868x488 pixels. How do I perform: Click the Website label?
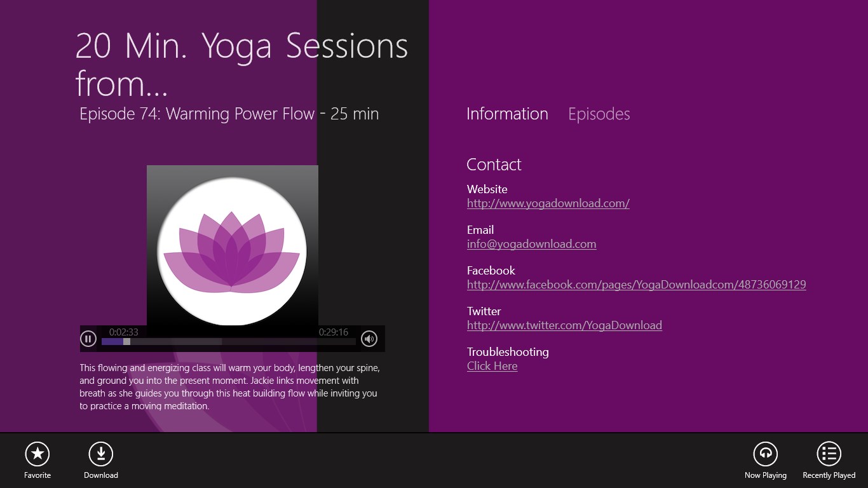[487, 189]
